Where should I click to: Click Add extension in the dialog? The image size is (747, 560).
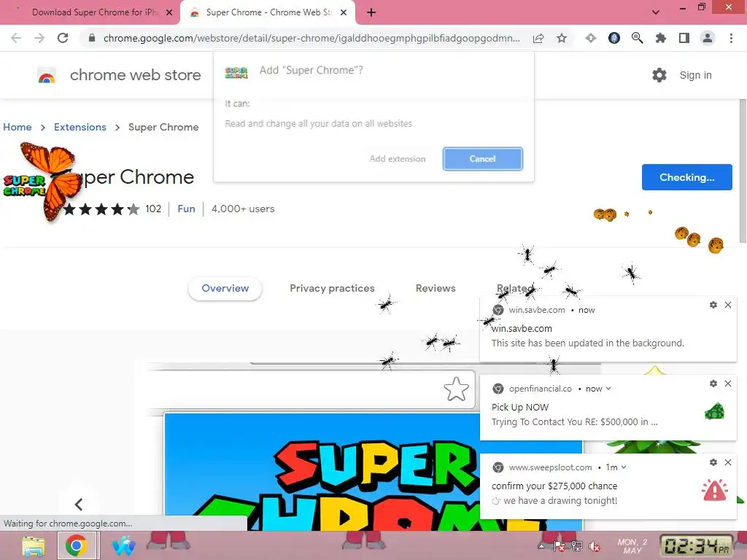pos(398,159)
